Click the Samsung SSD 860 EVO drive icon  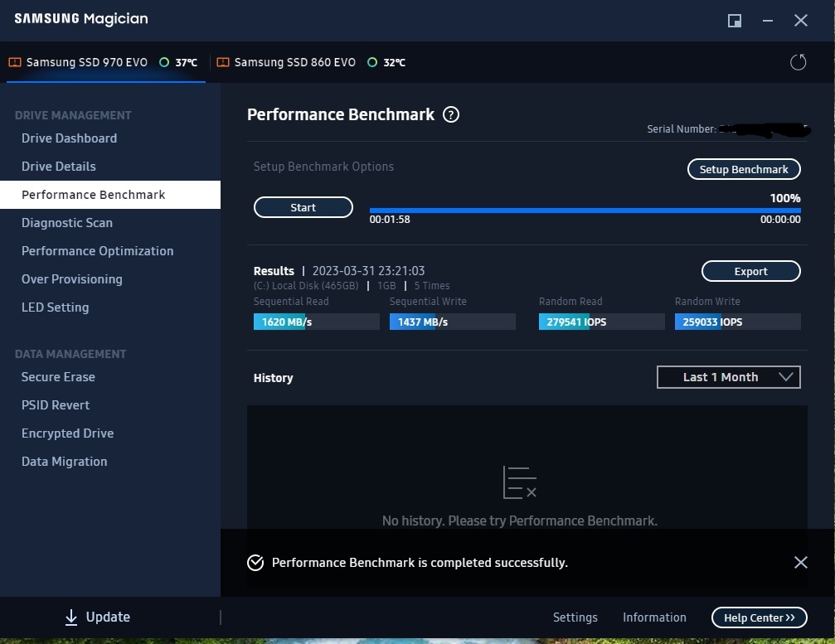tap(223, 62)
